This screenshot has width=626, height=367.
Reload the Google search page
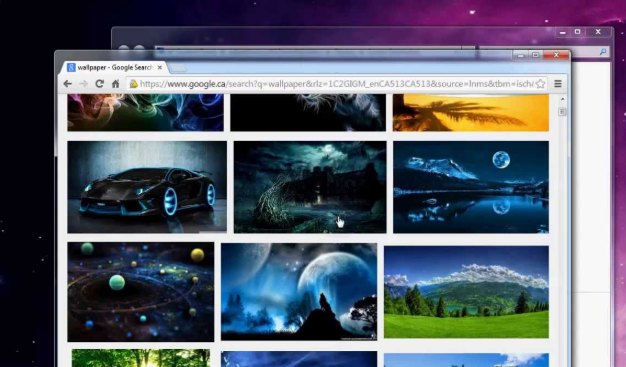[99, 84]
